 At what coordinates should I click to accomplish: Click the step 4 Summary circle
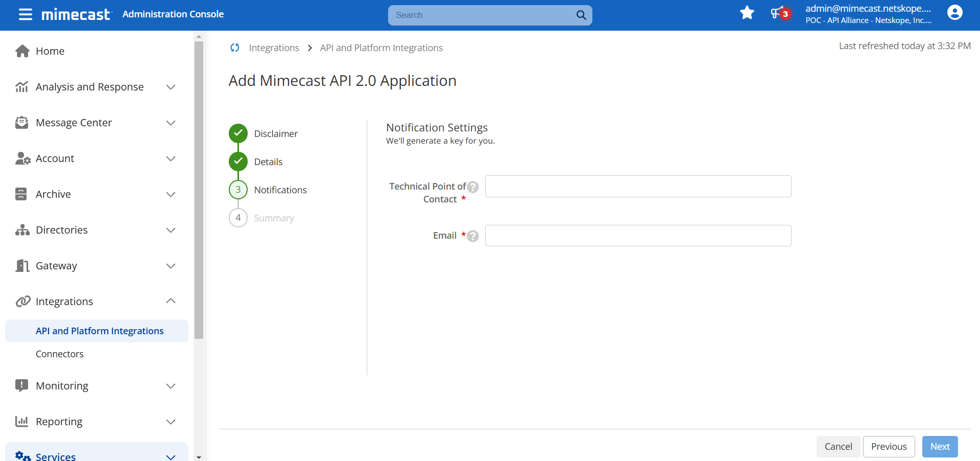[238, 218]
